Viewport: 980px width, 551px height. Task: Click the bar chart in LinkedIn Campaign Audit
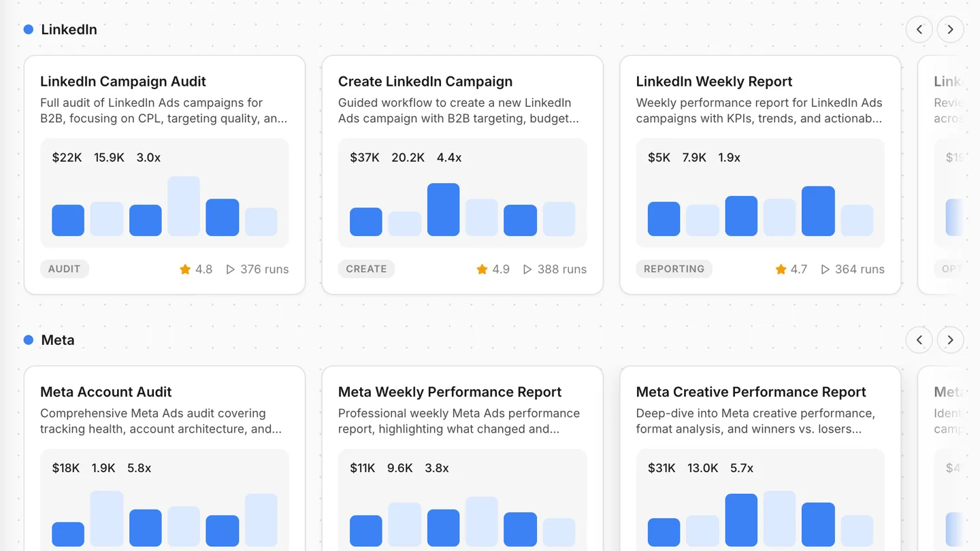[165, 206]
